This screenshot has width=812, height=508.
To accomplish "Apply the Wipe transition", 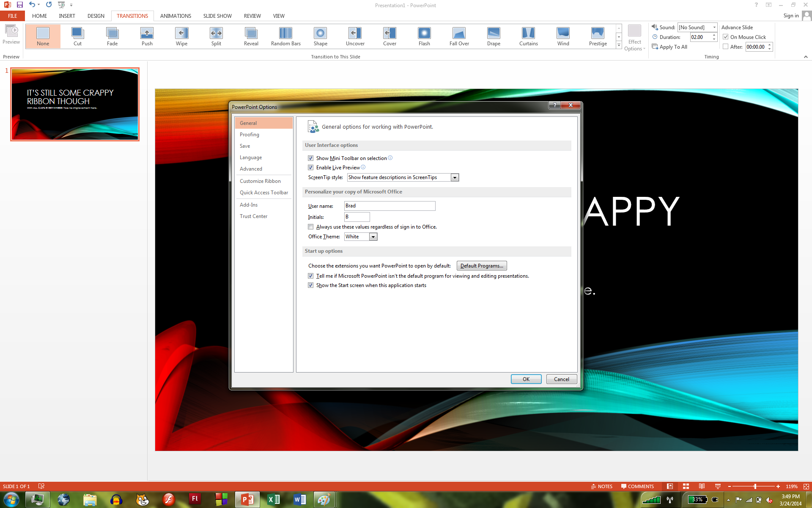I will [181, 36].
